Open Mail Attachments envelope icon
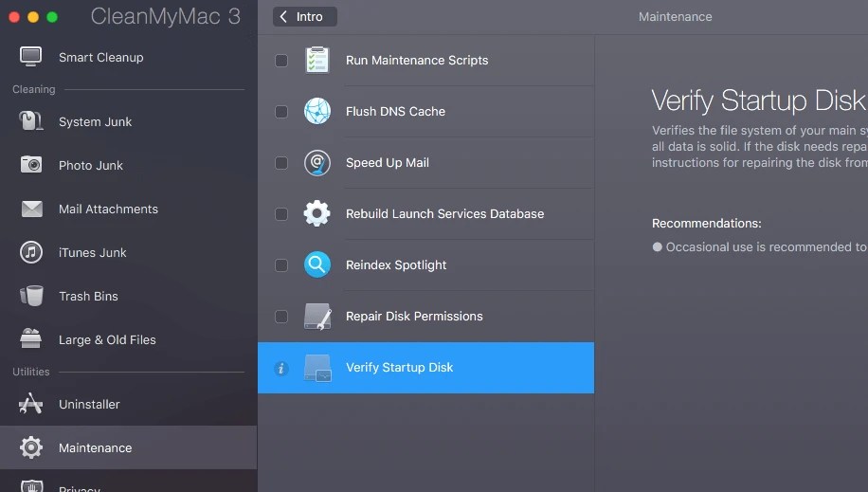This screenshot has height=492, width=868. 31,209
